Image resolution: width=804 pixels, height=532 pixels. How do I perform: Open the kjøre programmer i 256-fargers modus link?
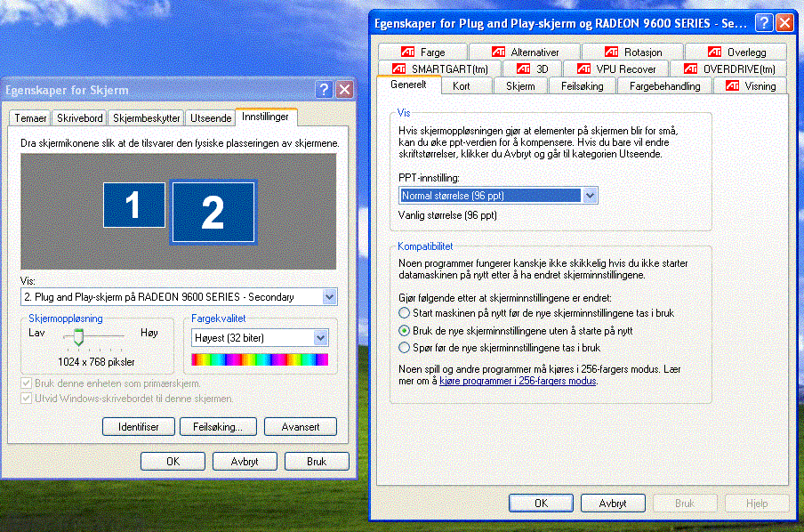tap(518, 381)
